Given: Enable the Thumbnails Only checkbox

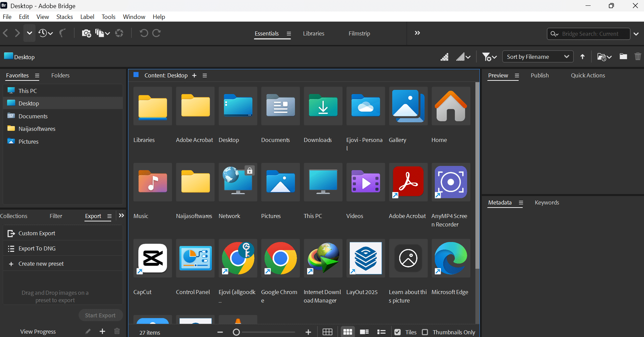Looking at the screenshot, I should click(425, 332).
